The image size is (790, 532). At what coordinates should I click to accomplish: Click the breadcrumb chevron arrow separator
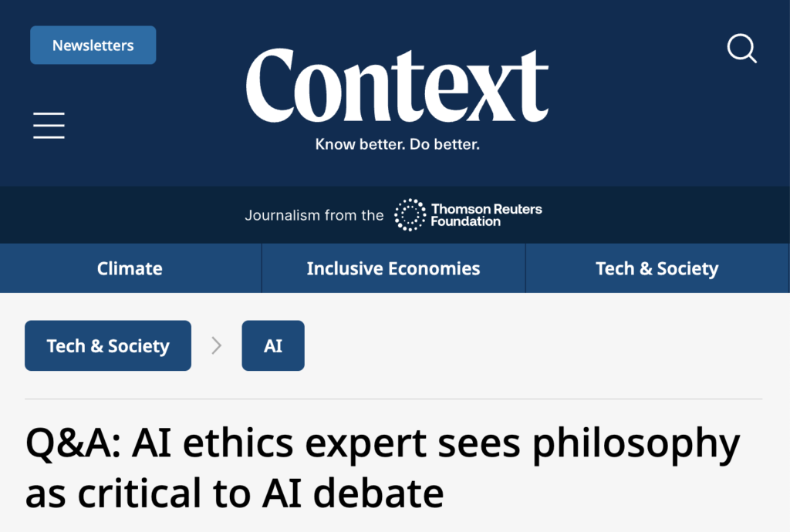coord(217,346)
